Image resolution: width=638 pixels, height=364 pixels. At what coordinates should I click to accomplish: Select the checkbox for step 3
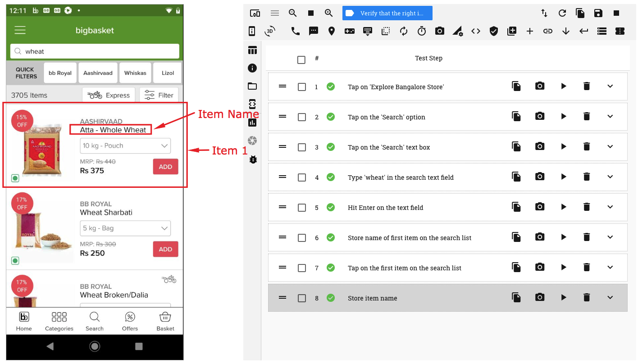[x=302, y=147]
